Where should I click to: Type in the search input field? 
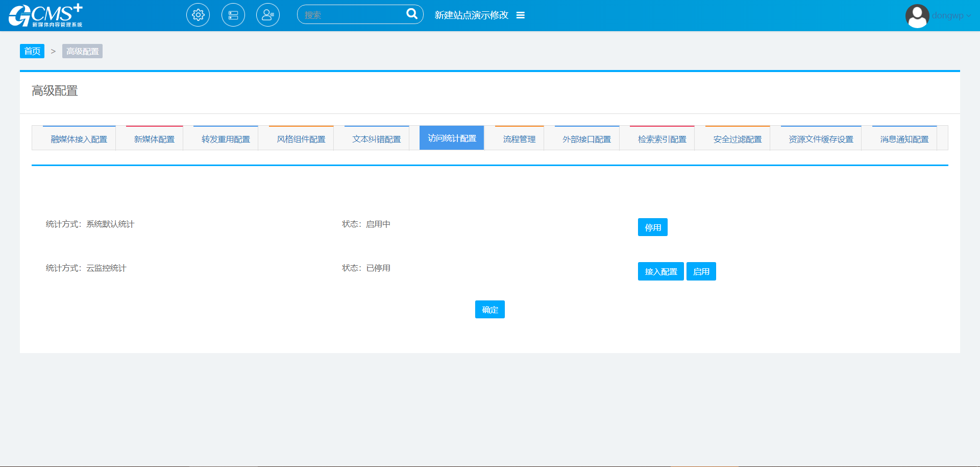[352, 15]
